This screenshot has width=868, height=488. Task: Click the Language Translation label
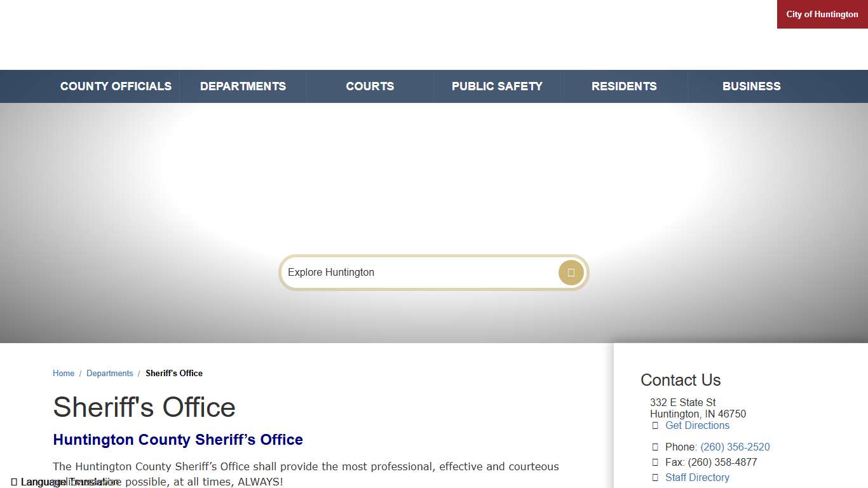point(70,482)
